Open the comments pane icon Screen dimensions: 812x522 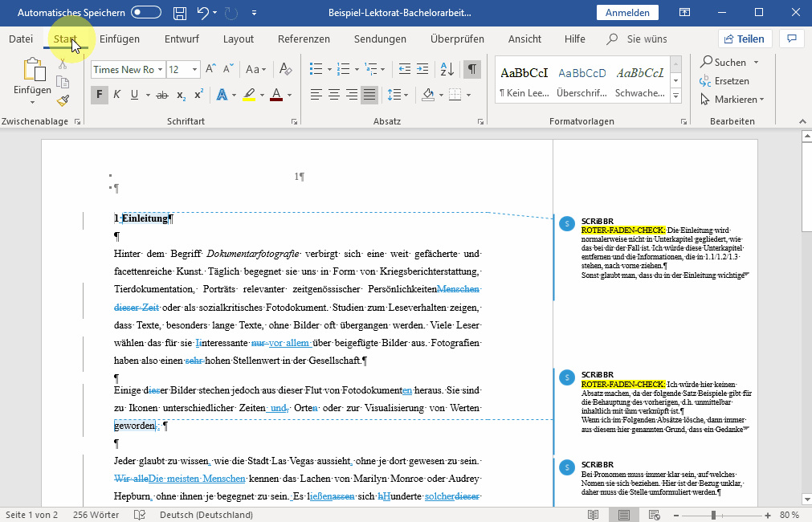tap(792, 39)
